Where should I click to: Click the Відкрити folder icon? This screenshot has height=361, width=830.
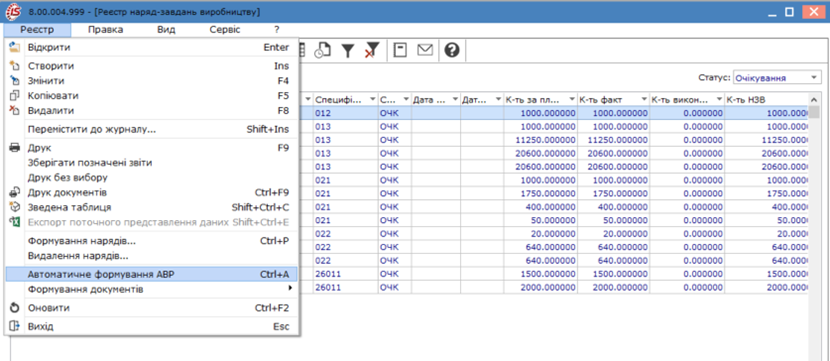pos(15,47)
